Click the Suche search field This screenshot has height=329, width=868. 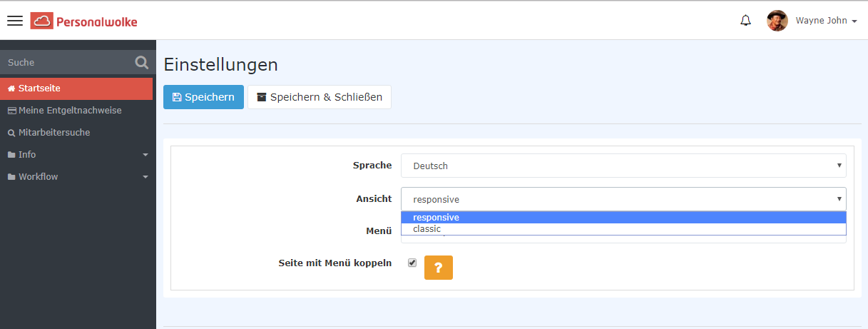(68, 63)
